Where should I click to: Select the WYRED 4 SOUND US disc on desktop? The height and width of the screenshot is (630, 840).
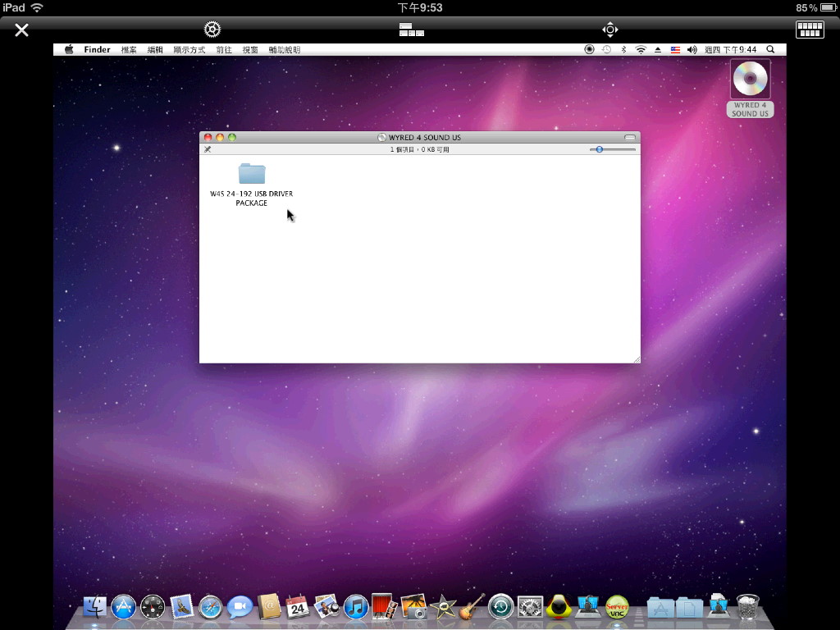tap(750, 89)
